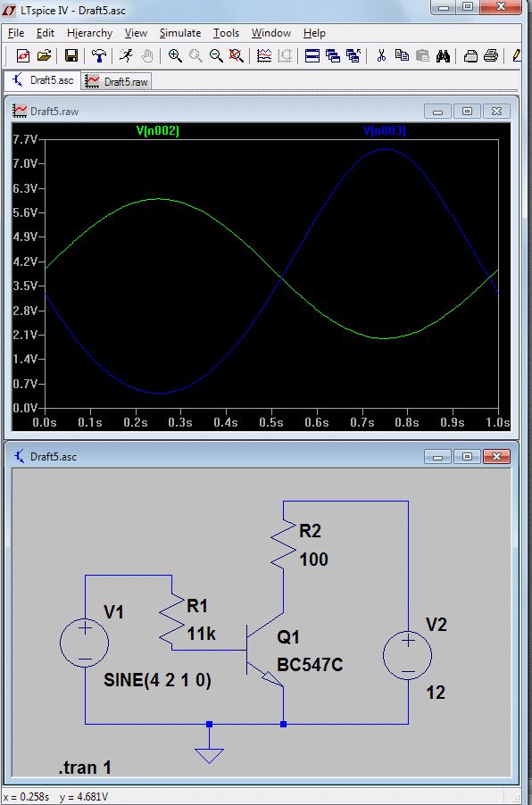Close the Draft5.raw plot window

[x=496, y=111]
